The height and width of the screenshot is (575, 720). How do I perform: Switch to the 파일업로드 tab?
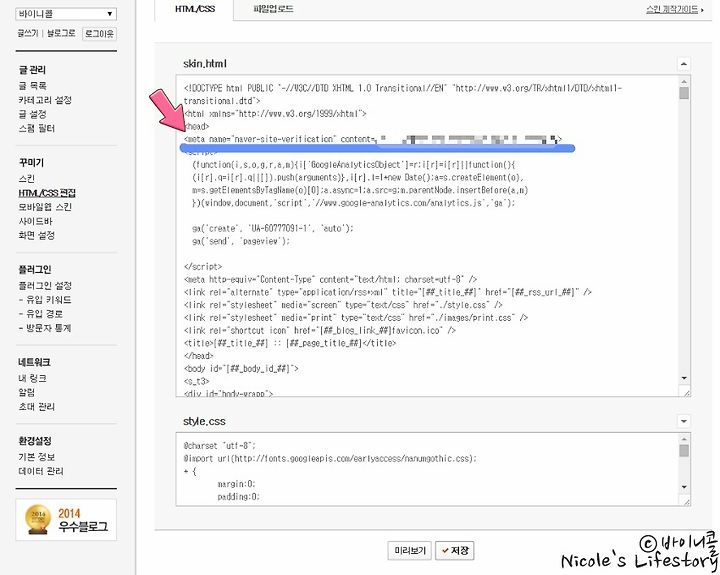273,9
